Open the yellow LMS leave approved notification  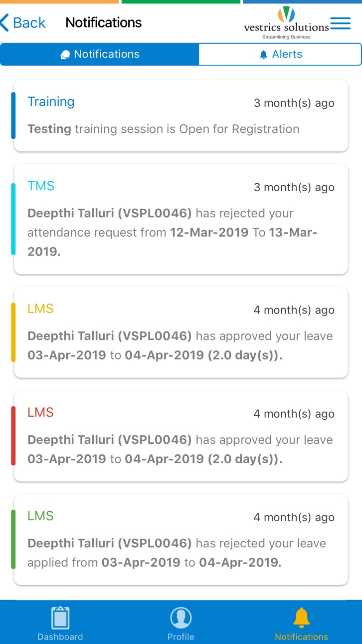(x=181, y=332)
